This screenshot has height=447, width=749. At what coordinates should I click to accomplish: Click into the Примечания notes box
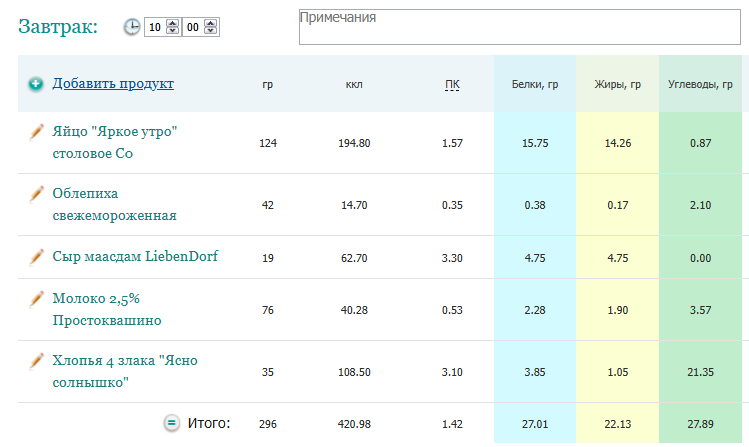click(520, 27)
